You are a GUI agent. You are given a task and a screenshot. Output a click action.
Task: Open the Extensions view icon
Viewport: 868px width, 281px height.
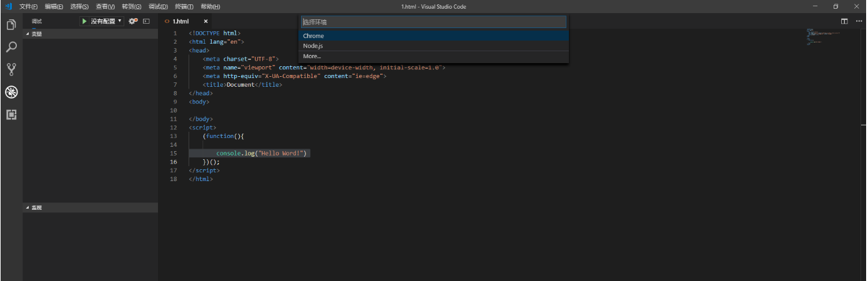click(11, 115)
